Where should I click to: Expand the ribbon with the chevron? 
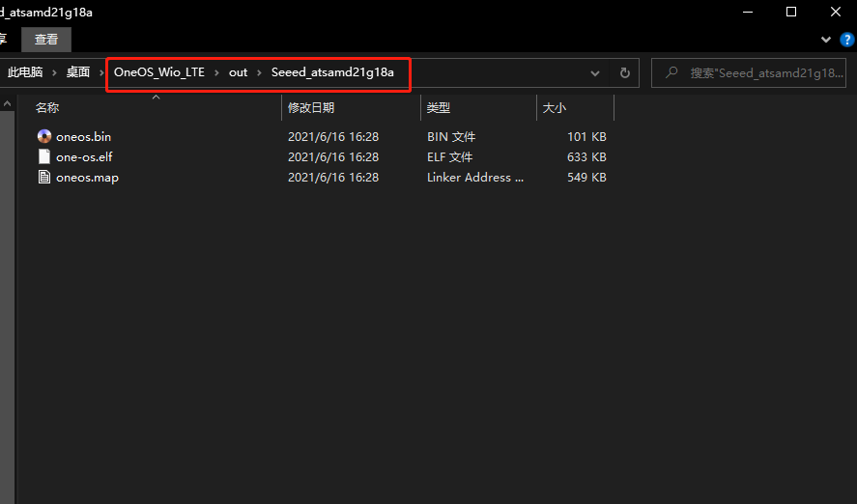[x=826, y=40]
